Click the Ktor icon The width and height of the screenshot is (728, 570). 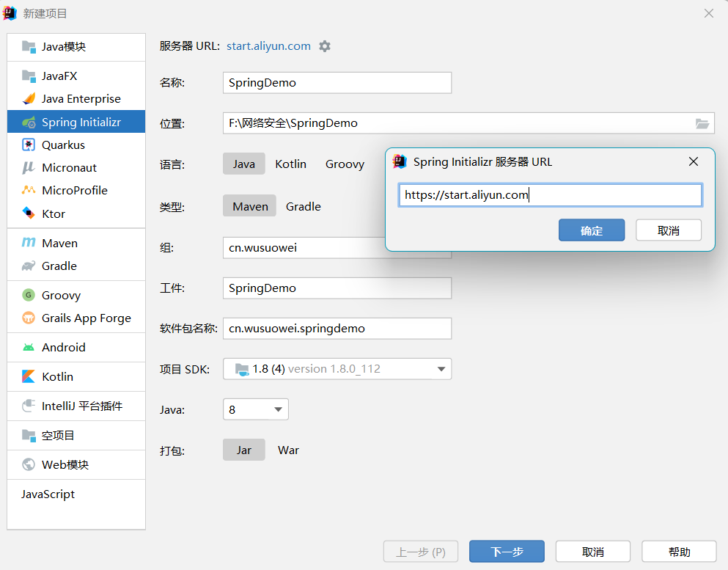click(29, 213)
